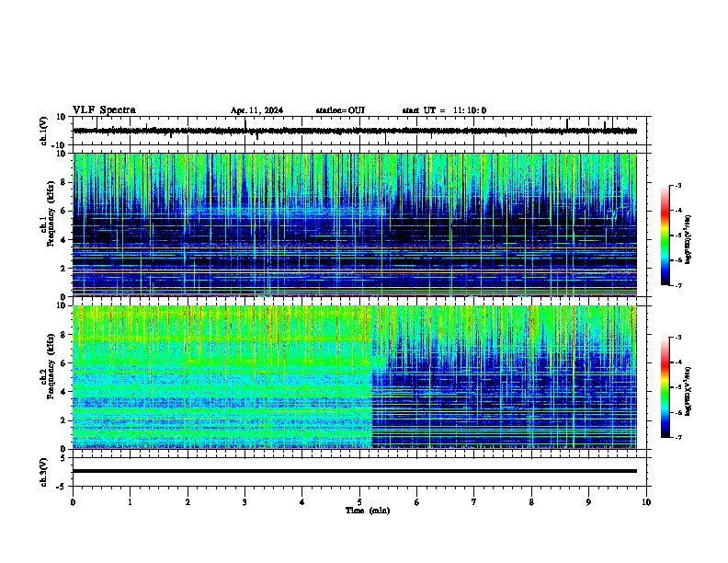Click the "ch.3(V)" axis label
This screenshot has height=563, width=728.
click(x=43, y=472)
